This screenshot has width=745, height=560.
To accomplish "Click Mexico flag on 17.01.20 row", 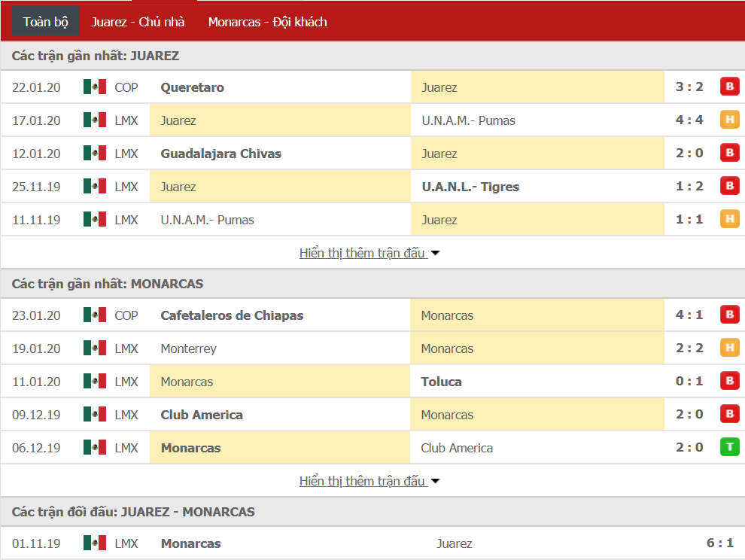I will tap(95, 120).
